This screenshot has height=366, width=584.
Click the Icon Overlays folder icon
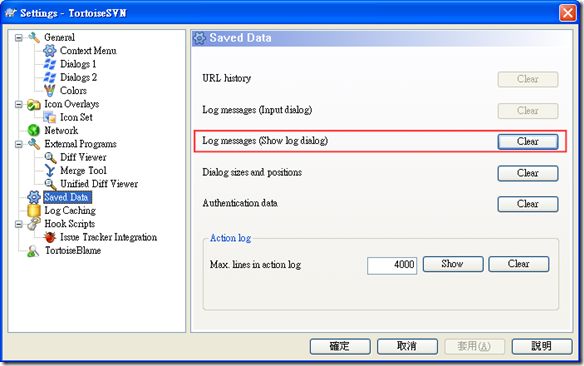pyautogui.click(x=34, y=104)
